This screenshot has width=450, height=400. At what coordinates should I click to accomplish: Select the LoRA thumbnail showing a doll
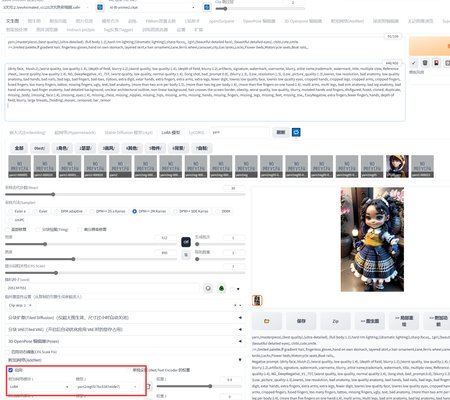[x=397, y=166]
